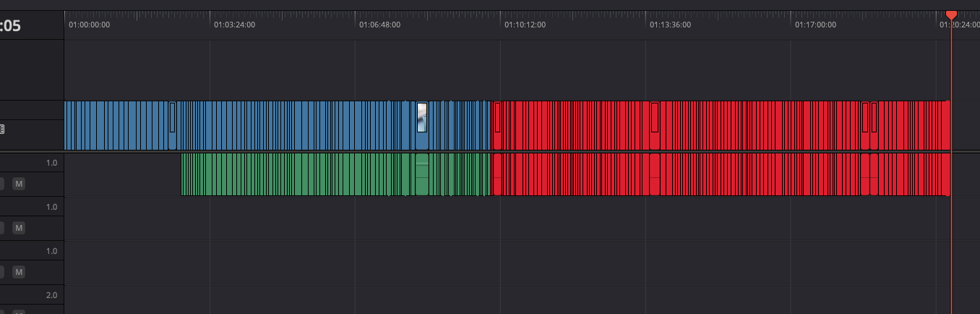The height and width of the screenshot is (314, 980).
Task: Mute the audio track containing green clips
Action: point(19,184)
